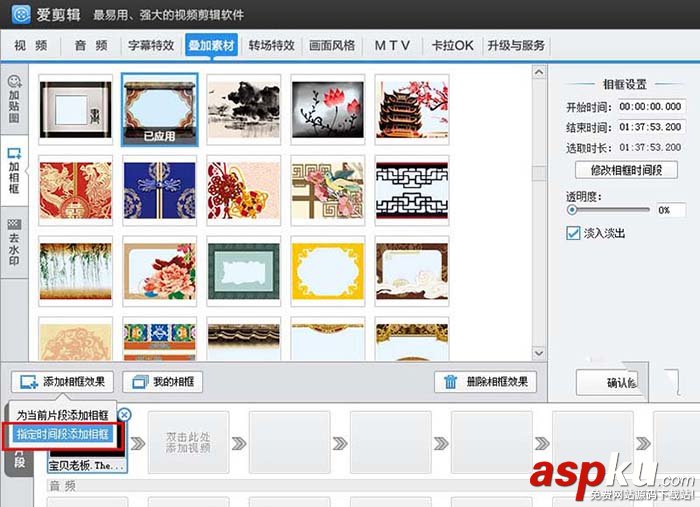Image resolution: width=700 pixels, height=507 pixels.
Task: Select the colorful palace beam frame
Action: pos(159,339)
